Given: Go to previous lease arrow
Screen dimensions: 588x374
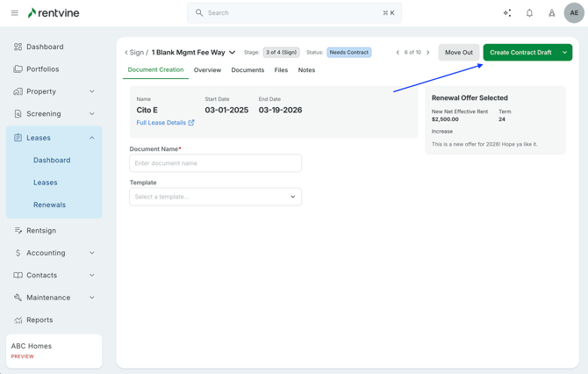Looking at the screenshot, I should pyautogui.click(x=398, y=53).
